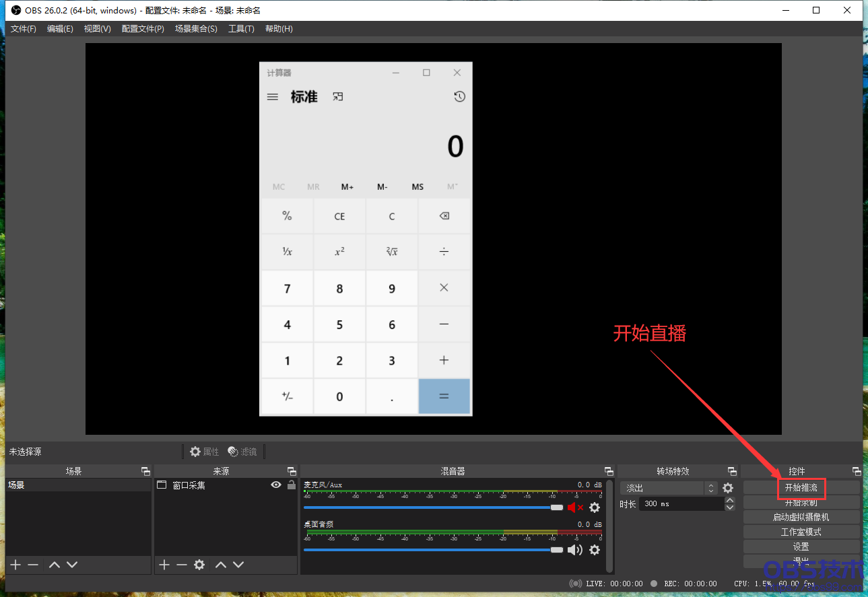Open the 工具(T) menu
This screenshot has height=597, width=868.
[241, 29]
